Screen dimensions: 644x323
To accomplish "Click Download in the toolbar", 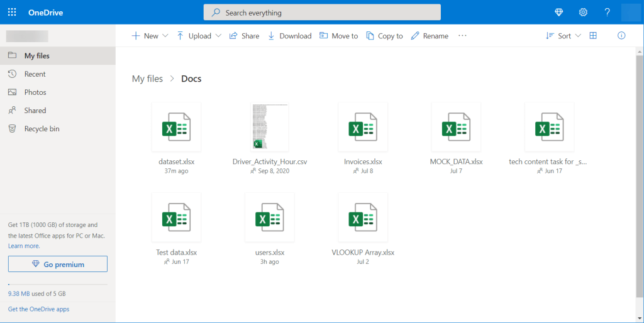I will point(289,36).
